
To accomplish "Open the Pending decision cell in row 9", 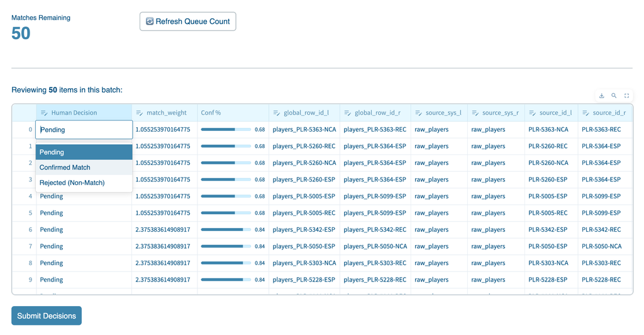I will 84,280.
